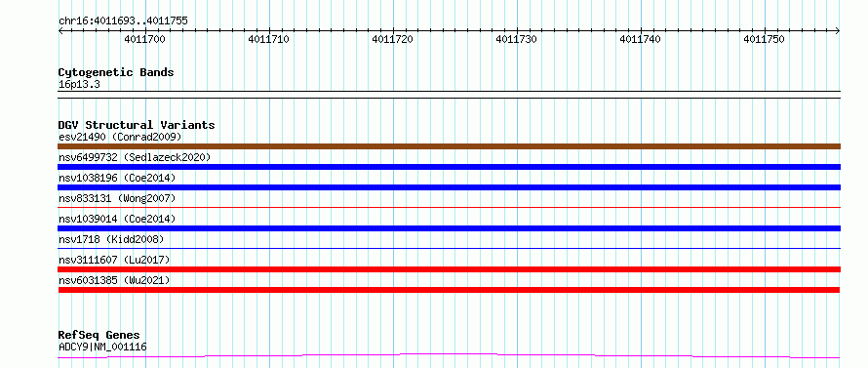Viewport: 868px width, 368px height.
Task: Open the DGV Structural Variants track title
Action: pos(137,125)
